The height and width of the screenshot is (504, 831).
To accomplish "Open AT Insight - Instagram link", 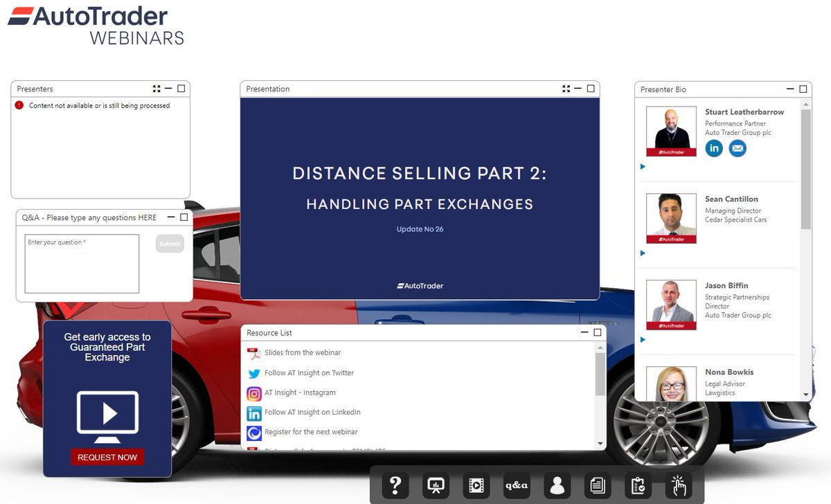I will [300, 393].
